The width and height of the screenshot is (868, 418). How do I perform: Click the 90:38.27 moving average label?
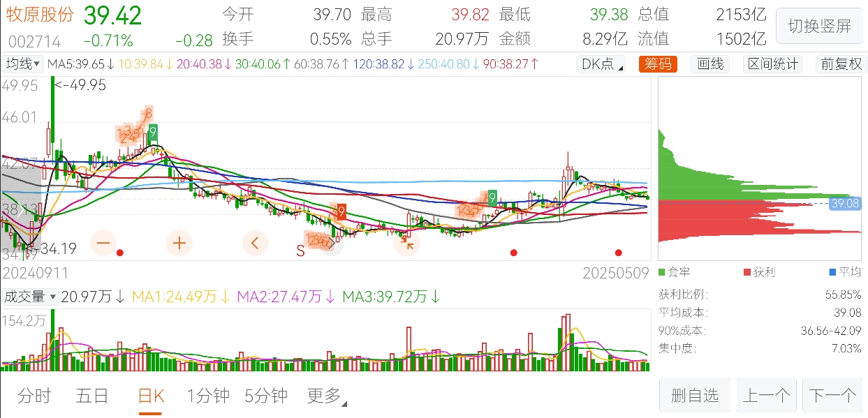click(x=511, y=64)
